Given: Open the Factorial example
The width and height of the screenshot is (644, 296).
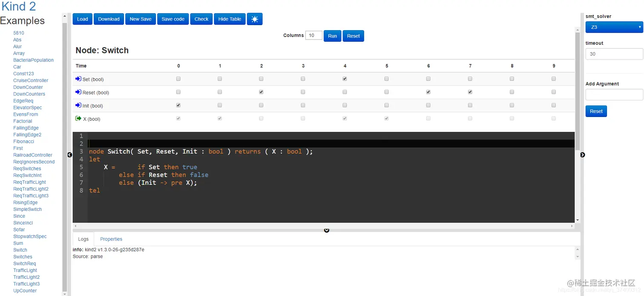Looking at the screenshot, I should coord(23,121).
